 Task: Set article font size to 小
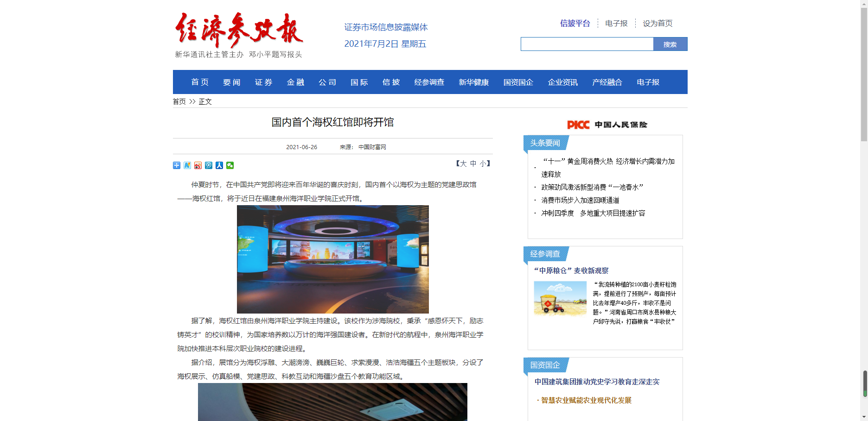(x=483, y=163)
